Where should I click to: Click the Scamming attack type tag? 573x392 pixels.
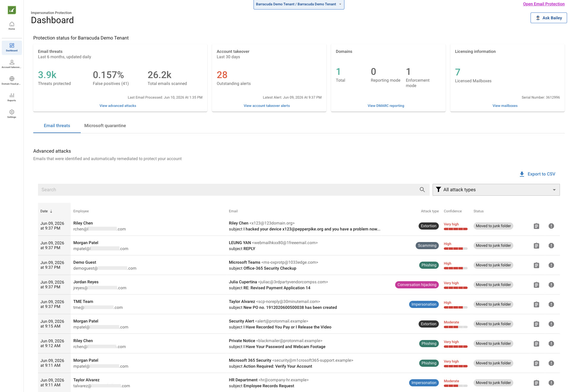[x=427, y=246]
